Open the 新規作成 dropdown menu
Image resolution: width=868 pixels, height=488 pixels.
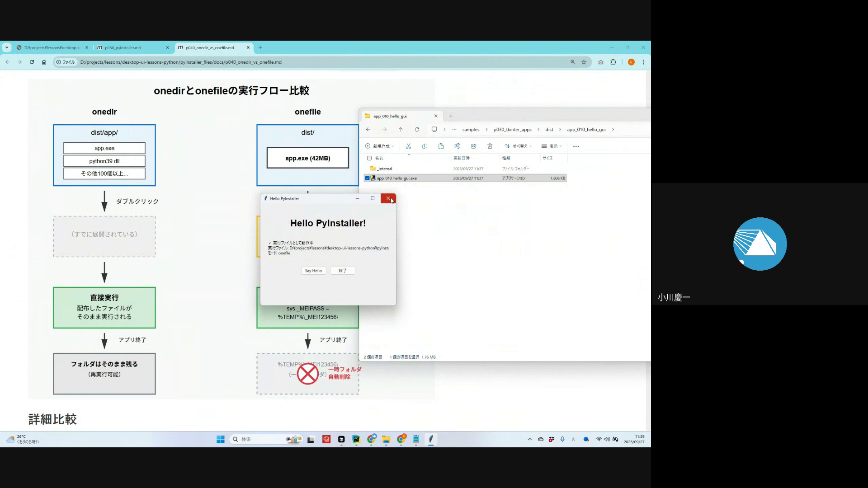(x=380, y=146)
